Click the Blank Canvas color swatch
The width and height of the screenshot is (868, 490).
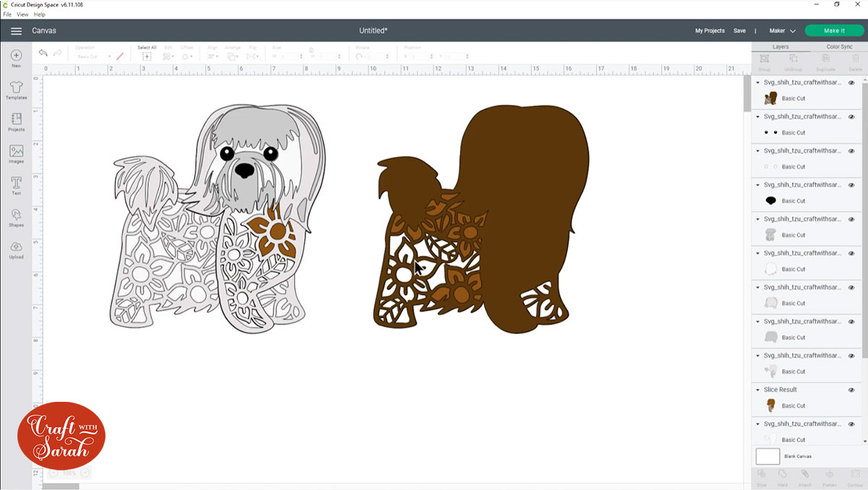(767, 456)
